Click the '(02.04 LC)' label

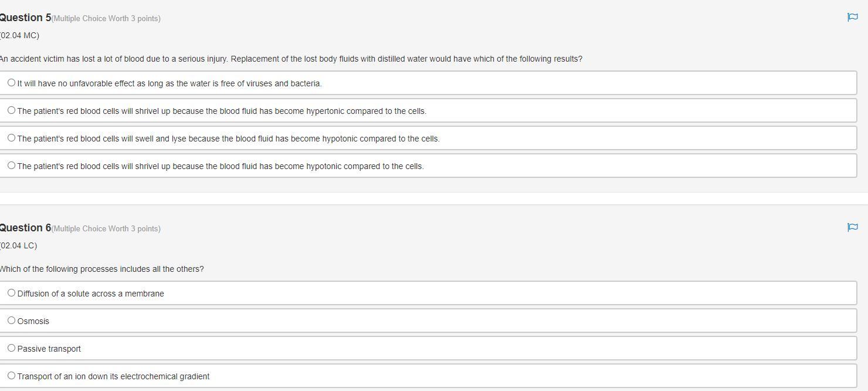tap(19, 245)
